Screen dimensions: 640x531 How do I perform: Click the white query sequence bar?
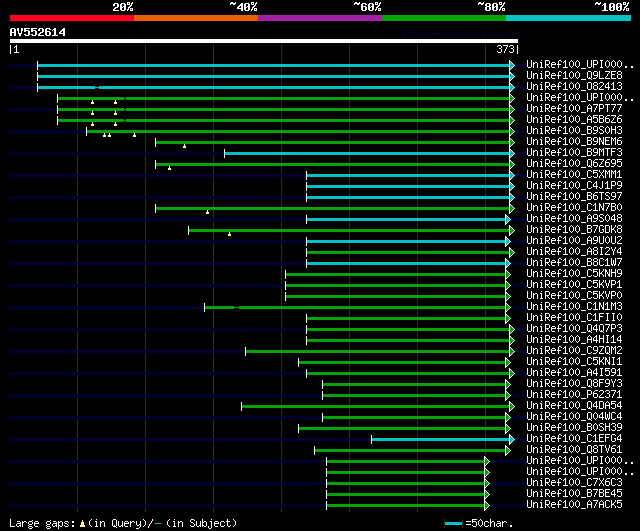(x=264, y=41)
